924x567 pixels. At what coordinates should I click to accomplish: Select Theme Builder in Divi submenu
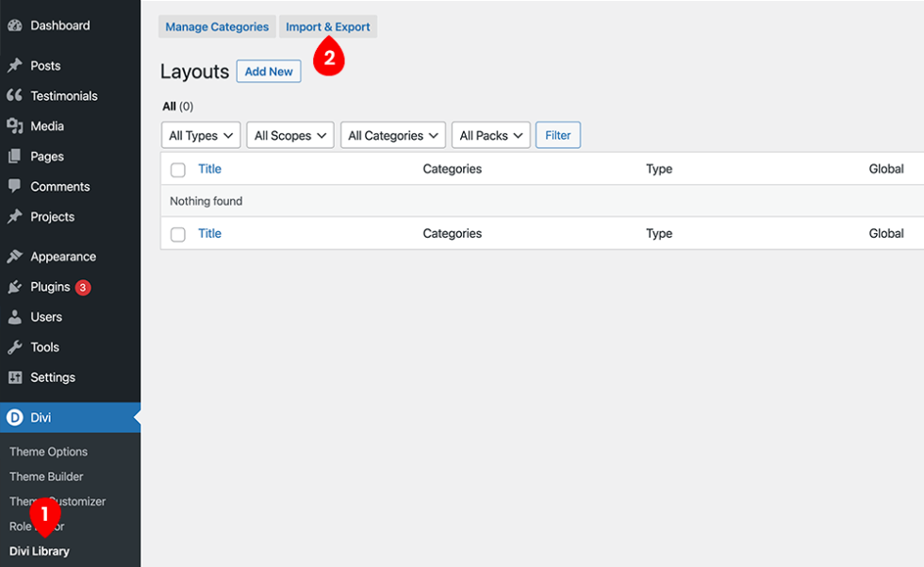tap(46, 476)
